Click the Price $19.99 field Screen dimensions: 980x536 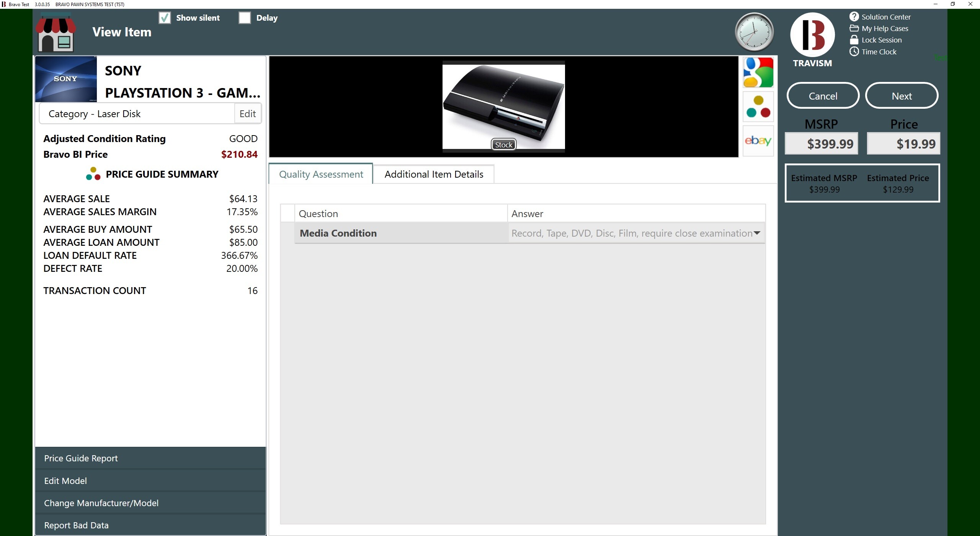(903, 144)
